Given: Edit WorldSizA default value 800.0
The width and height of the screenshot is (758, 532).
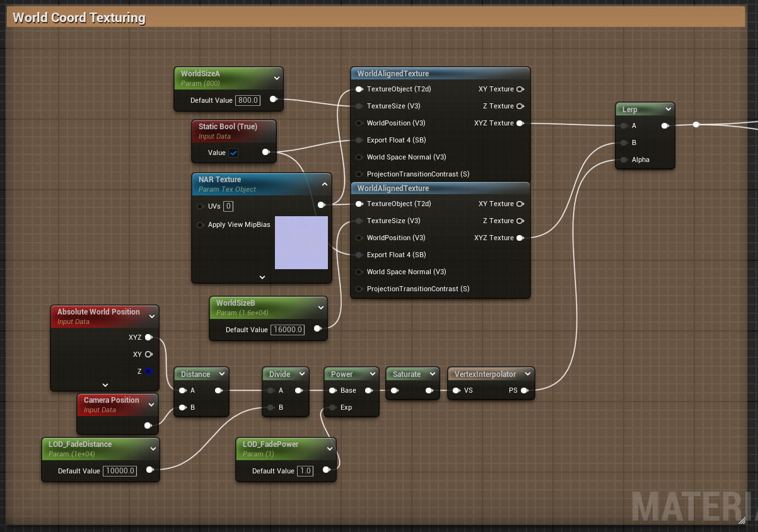Looking at the screenshot, I should [x=248, y=100].
